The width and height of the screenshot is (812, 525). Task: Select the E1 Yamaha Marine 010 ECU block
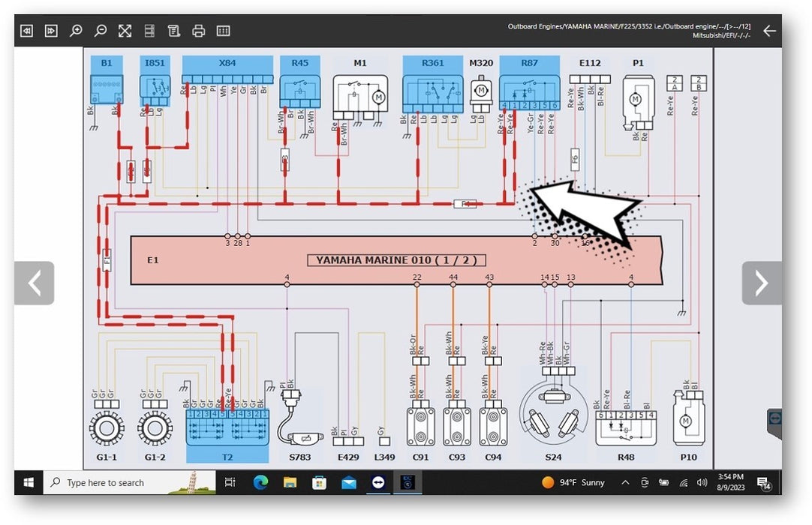tap(395, 260)
